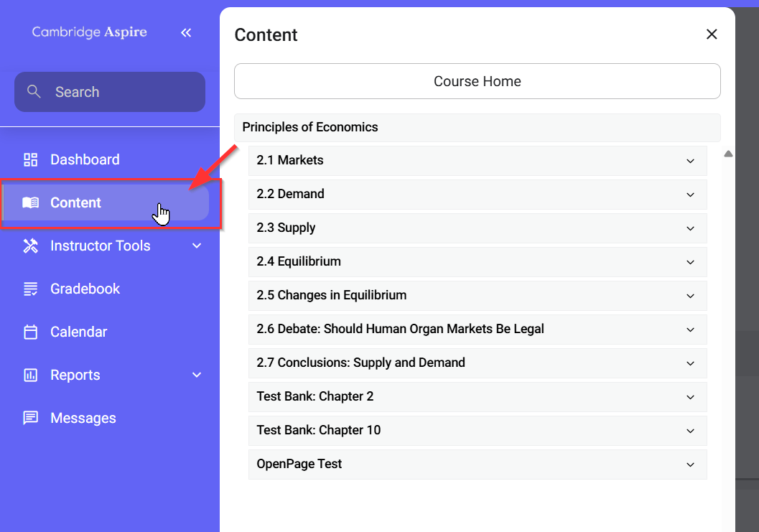
Task: Expand the OpenPage Test chevron
Action: pyautogui.click(x=690, y=465)
